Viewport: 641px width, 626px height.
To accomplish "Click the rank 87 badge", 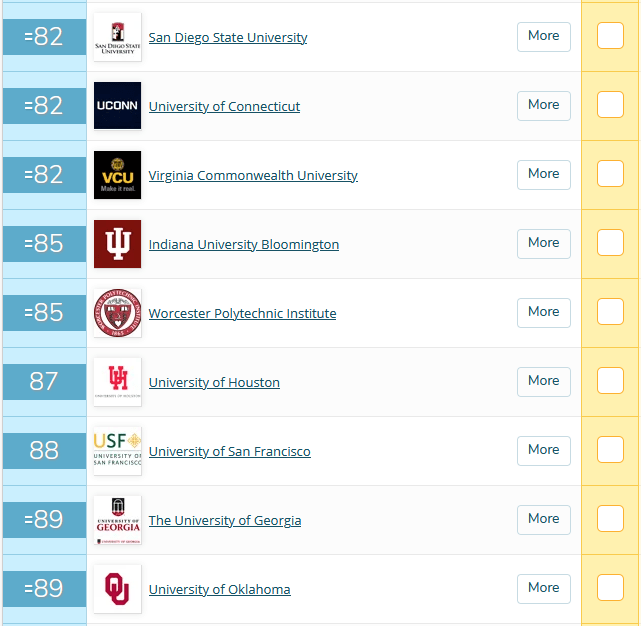I will 44,382.
